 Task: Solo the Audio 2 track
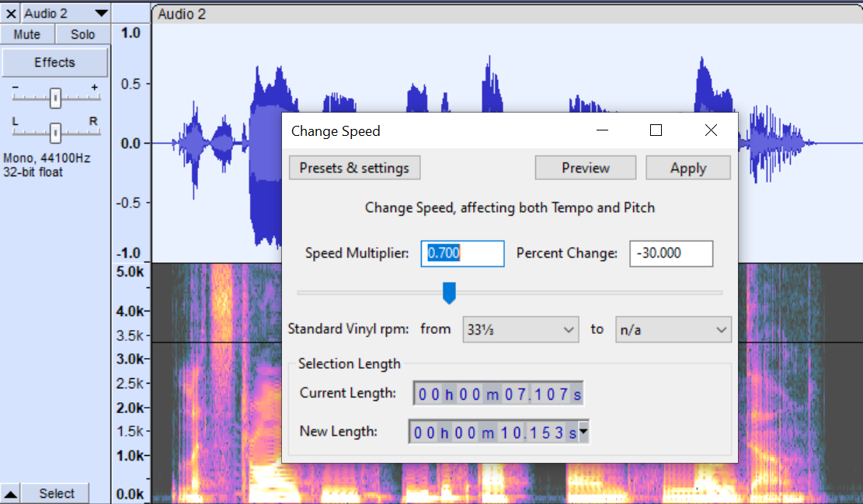(x=82, y=33)
